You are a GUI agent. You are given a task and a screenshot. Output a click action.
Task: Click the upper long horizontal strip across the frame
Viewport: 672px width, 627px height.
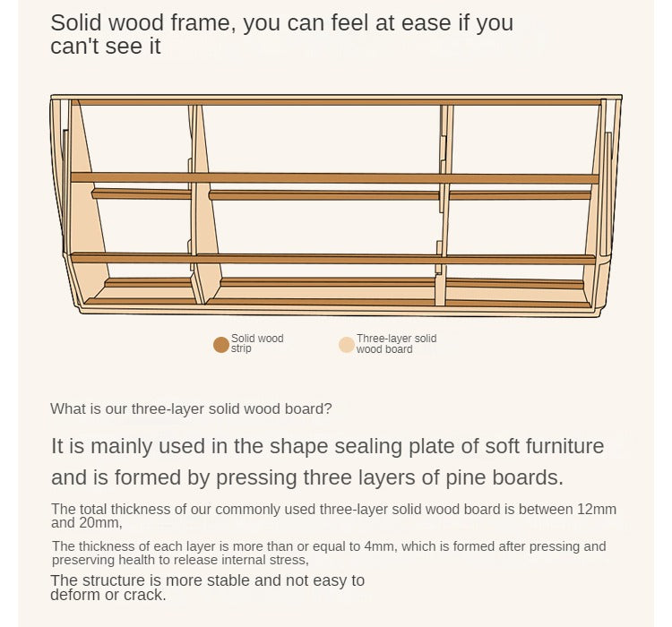coord(334,178)
